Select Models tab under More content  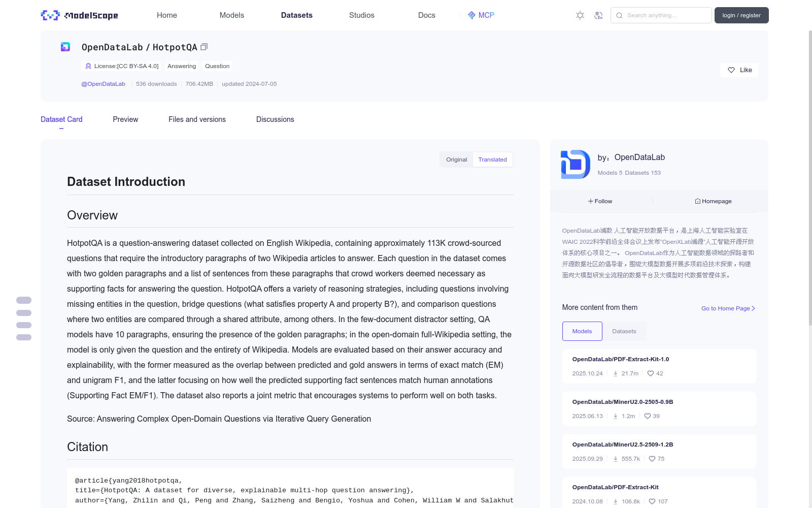pyautogui.click(x=582, y=331)
